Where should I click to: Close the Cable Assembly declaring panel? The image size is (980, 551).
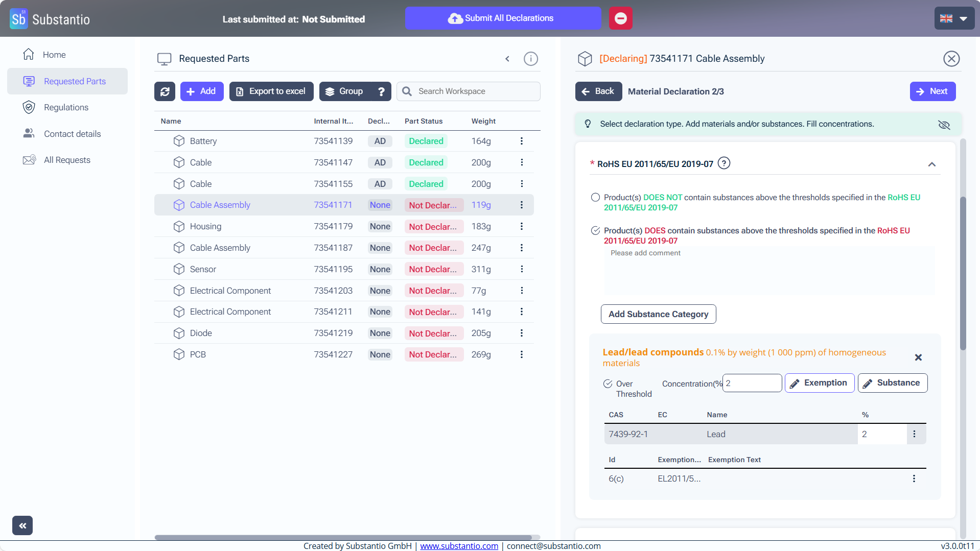951,59
